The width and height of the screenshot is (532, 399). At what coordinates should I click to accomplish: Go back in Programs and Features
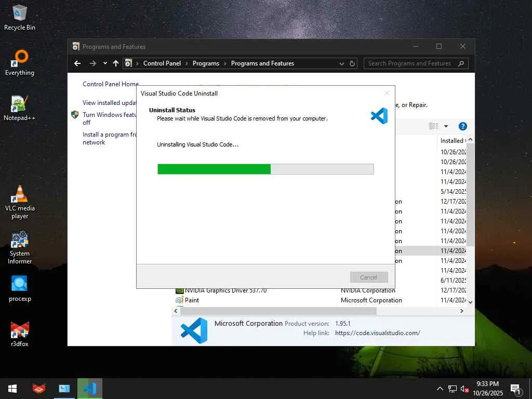[77, 63]
